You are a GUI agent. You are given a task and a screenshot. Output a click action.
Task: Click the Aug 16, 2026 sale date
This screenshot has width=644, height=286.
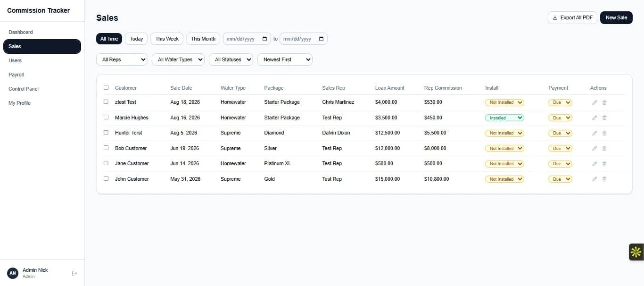(x=185, y=118)
